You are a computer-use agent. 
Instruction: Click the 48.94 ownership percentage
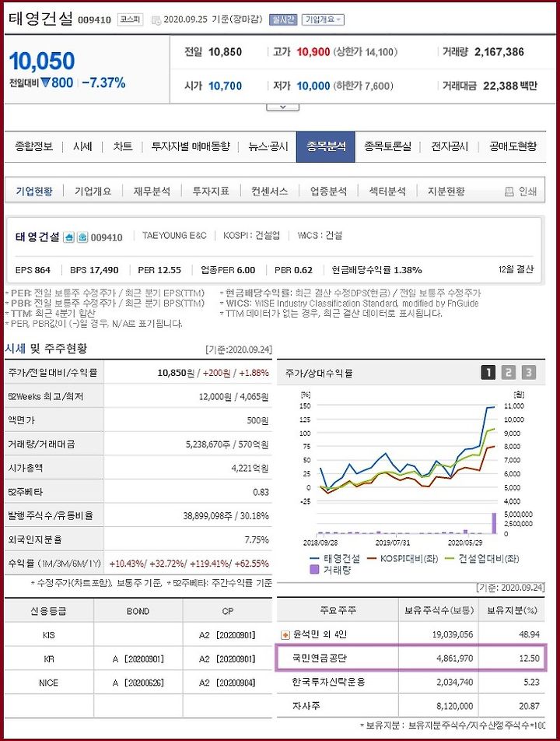529,634
